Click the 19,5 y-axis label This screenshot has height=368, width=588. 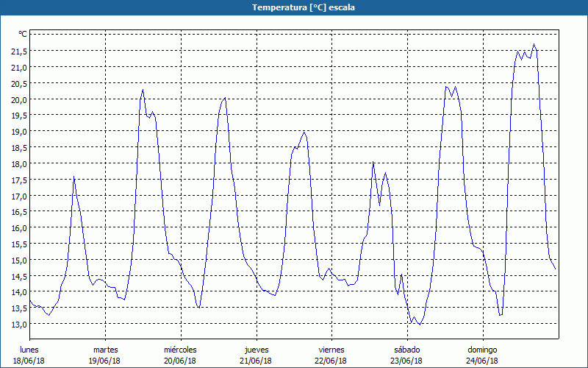(x=19, y=116)
